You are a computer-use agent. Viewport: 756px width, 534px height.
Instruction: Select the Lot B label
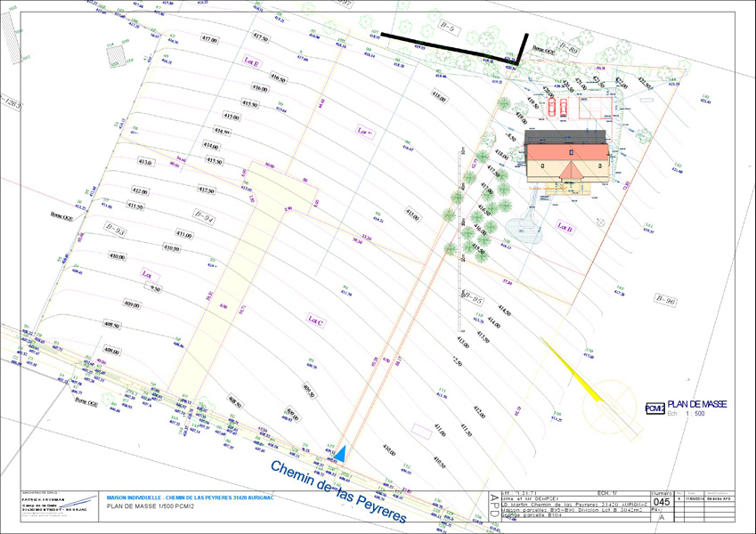(565, 227)
